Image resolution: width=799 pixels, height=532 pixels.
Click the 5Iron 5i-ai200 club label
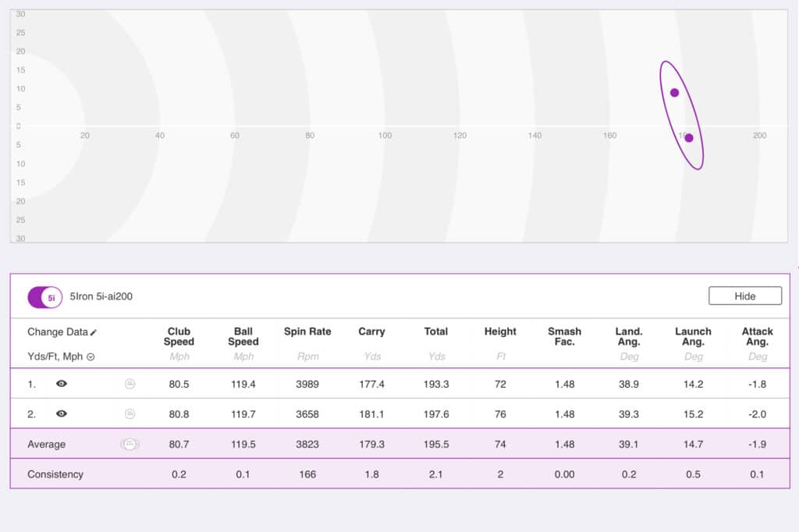(x=101, y=296)
